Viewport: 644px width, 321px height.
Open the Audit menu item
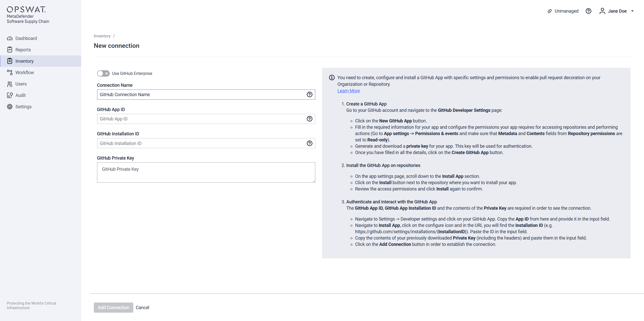(x=40, y=95)
